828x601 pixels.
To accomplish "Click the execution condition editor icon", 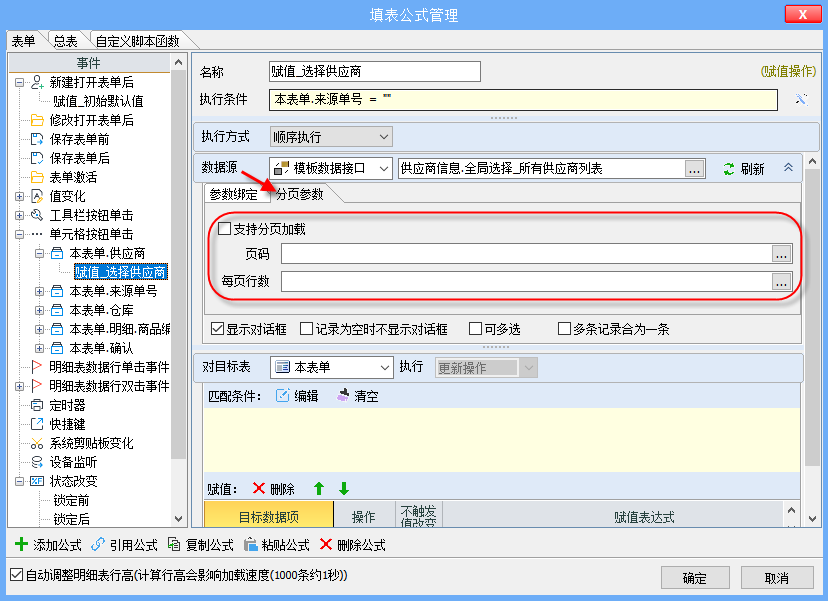I will 801,99.
